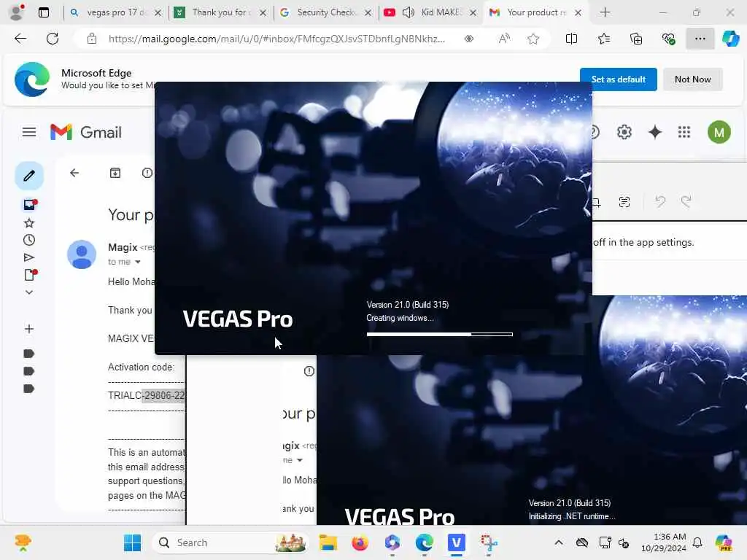This screenshot has width=747, height=560.
Task: Open File Explorer from taskbar
Action: 328,542
